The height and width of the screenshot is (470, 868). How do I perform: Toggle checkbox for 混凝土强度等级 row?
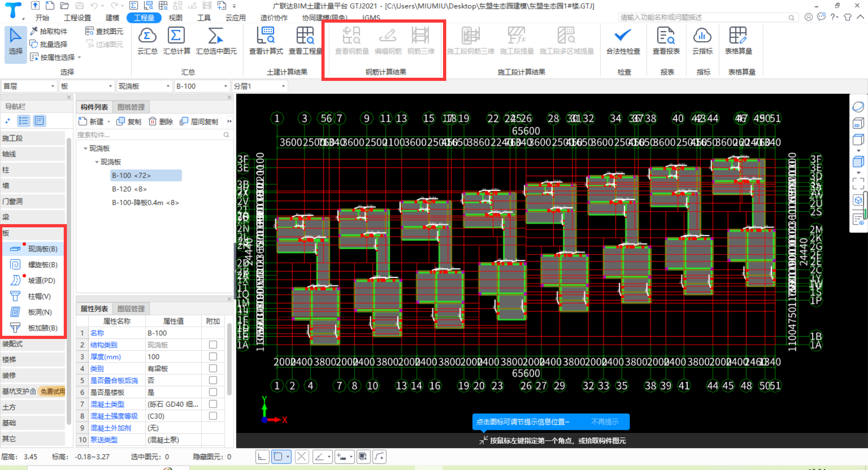coord(213,416)
